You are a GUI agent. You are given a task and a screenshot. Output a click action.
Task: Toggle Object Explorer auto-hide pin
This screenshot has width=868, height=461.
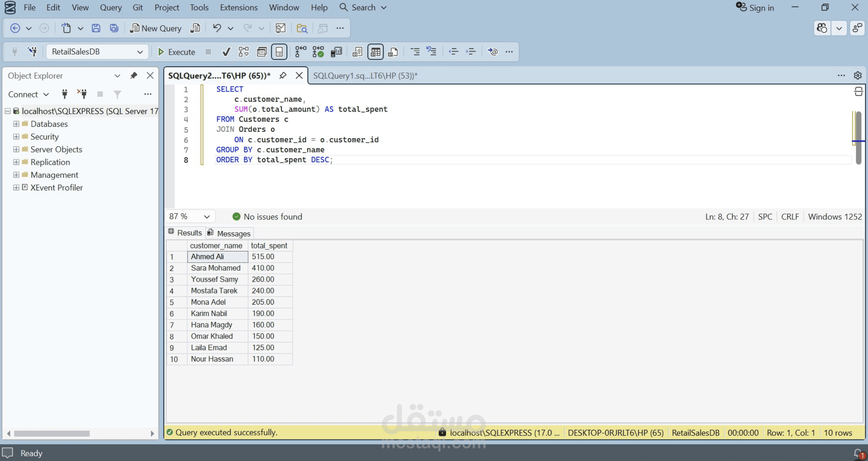134,75
